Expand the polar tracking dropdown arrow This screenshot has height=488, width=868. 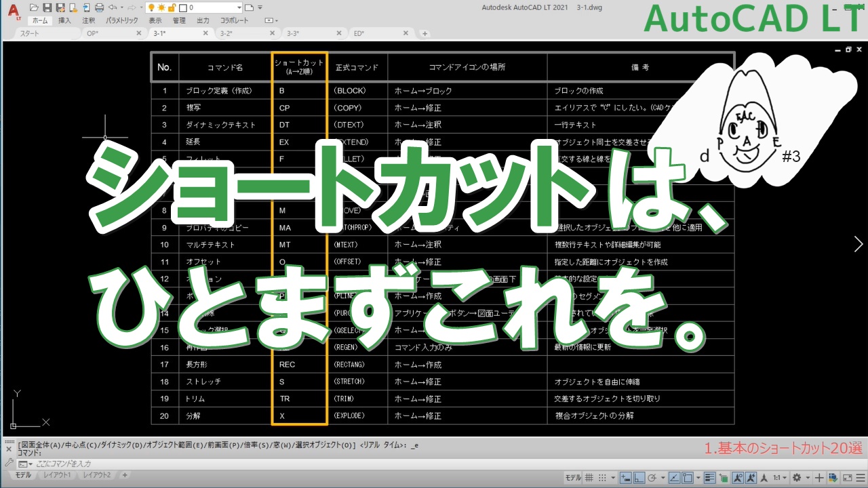(663, 476)
